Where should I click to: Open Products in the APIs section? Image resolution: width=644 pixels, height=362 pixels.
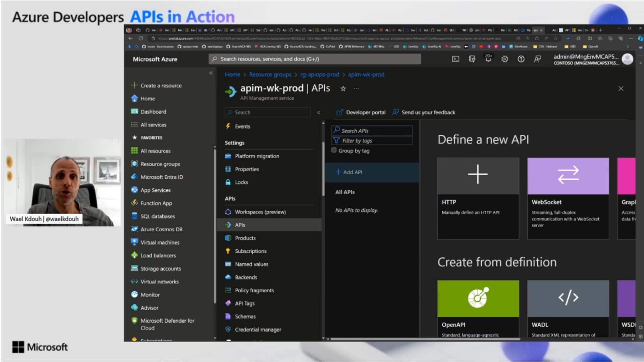pos(245,238)
